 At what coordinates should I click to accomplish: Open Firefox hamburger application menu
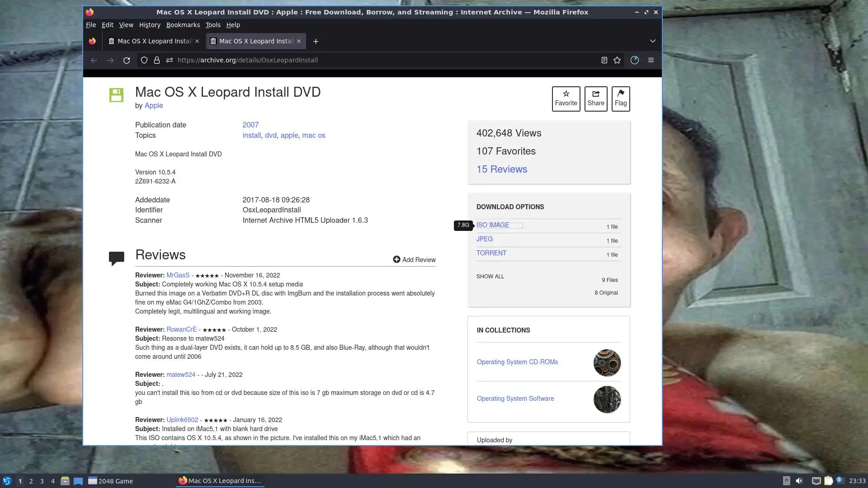651,60
